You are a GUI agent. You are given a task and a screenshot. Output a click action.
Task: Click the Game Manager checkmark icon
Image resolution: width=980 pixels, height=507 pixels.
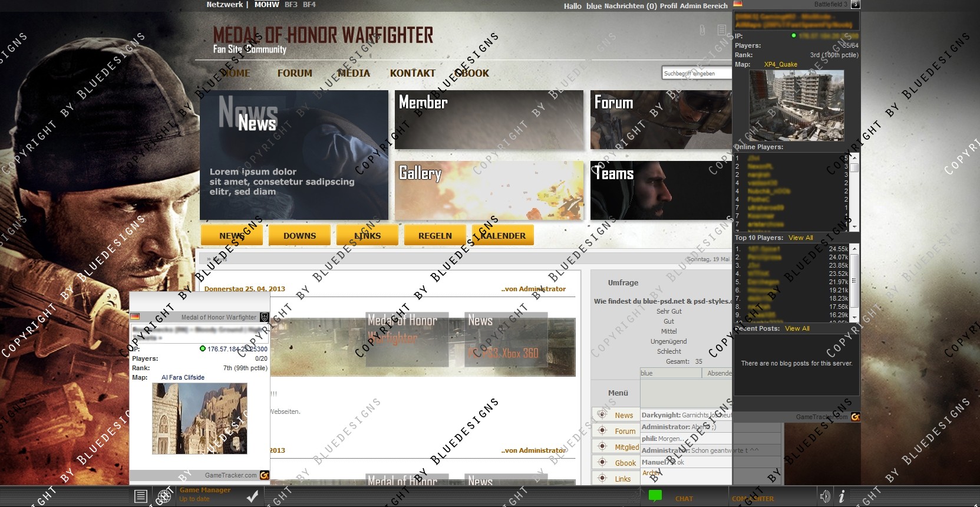pyautogui.click(x=252, y=496)
